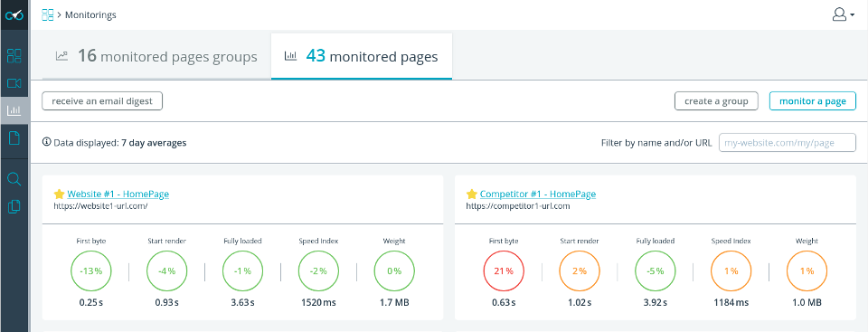
Task: Click the create a group button
Action: [716, 101]
